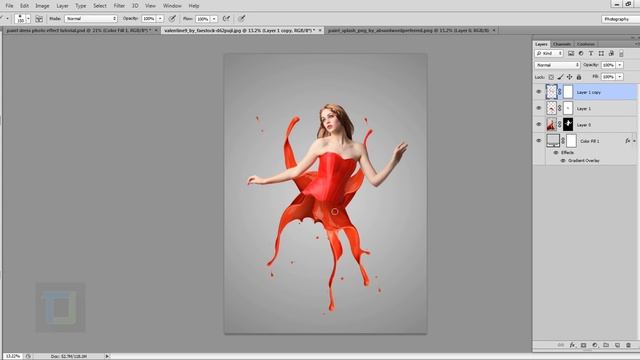
Task: Lock image pixels brush icon
Action: click(560, 77)
